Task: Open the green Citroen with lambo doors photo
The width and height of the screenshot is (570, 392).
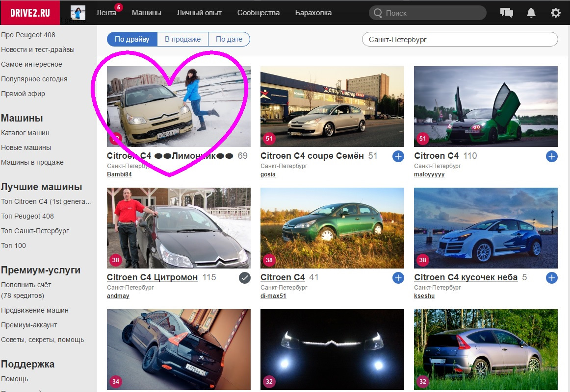Action: pos(486,106)
